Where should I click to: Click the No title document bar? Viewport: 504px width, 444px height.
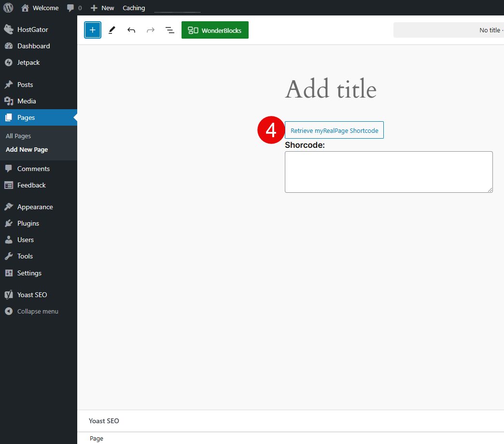(x=448, y=30)
